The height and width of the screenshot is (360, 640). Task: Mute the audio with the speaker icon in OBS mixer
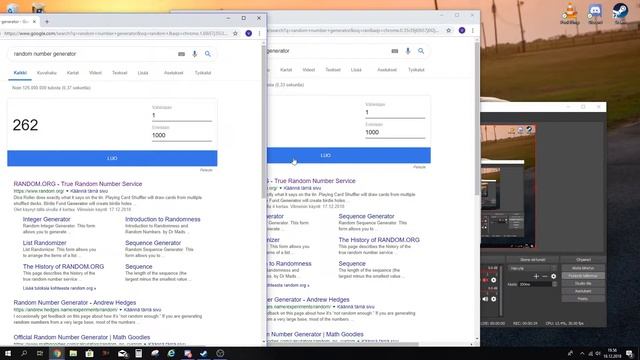click(485, 299)
